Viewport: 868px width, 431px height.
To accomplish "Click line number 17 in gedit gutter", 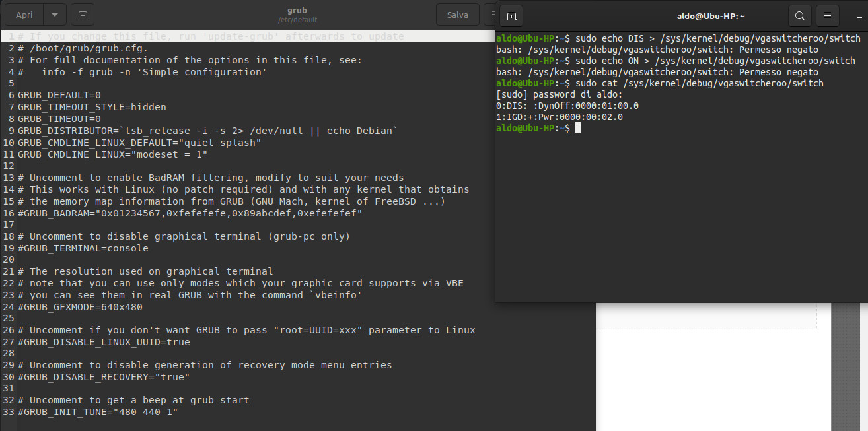I will [x=9, y=224].
